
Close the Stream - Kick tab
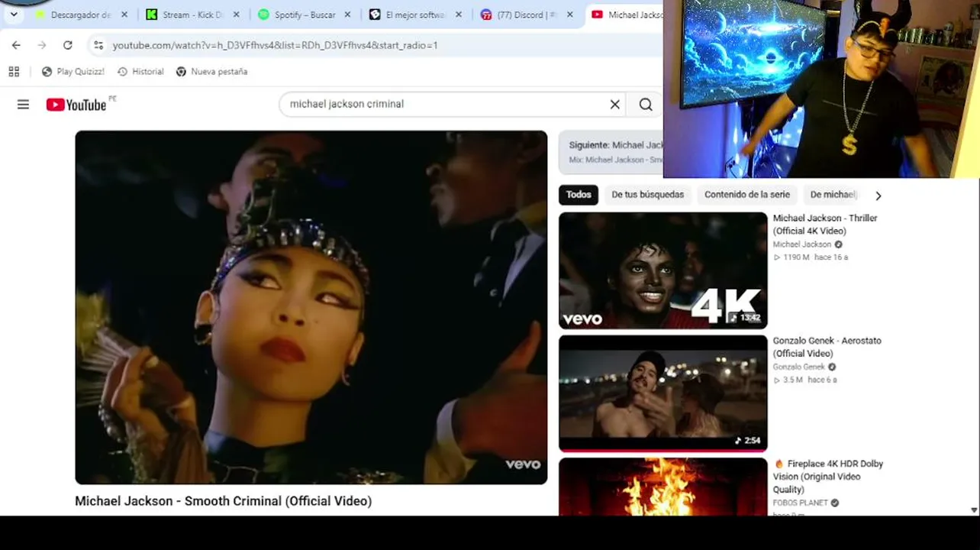[x=236, y=15]
